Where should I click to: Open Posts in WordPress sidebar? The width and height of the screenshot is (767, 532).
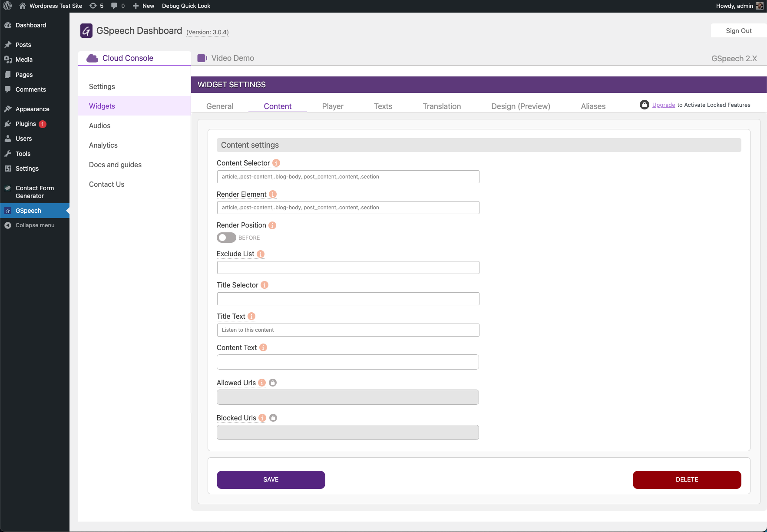tap(35, 45)
